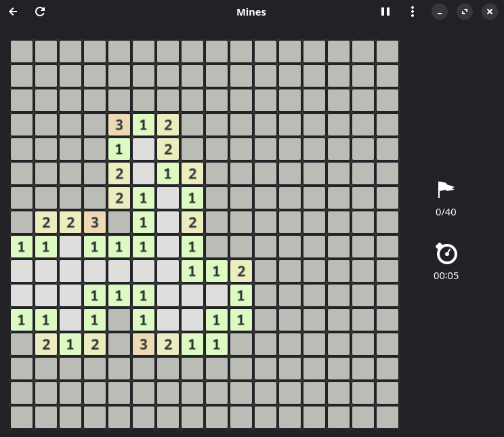Click the 3 tile in the lowest revealed row
This screenshot has height=437, width=504.
144,344
